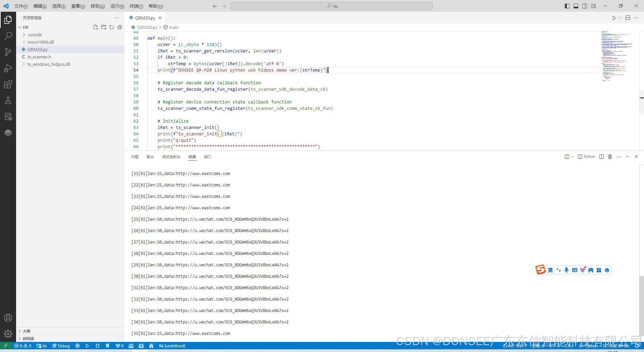This screenshot has height=352, width=644.
Task: Open the Manage gear at the activity bar bottom
Action: click(8, 334)
